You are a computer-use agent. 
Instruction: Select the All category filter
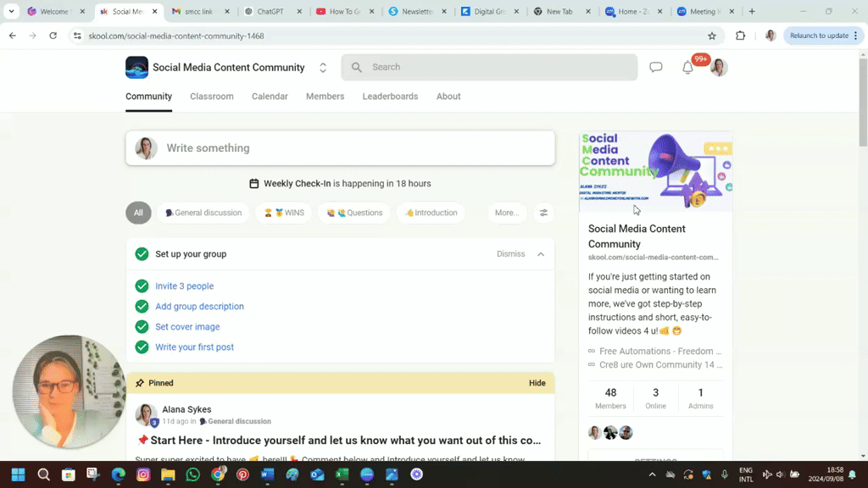[x=138, y=213]
